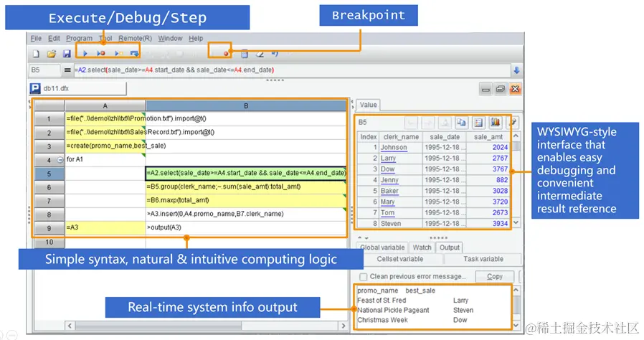This screenshot has width=644, height=340.
Task: Click Johnson in the value table
Action: click(x=394, y=148)
